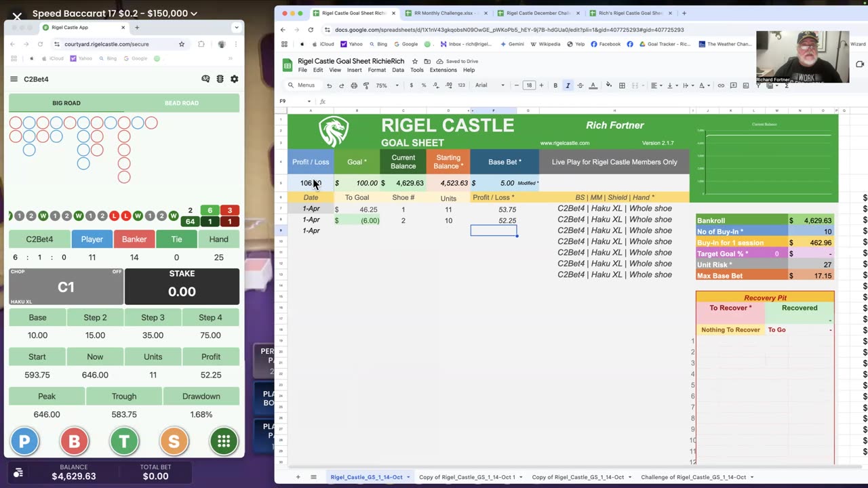Expand the Speed Baccarat 17 table chevron

pyautogui.click(x=194, y=14)
